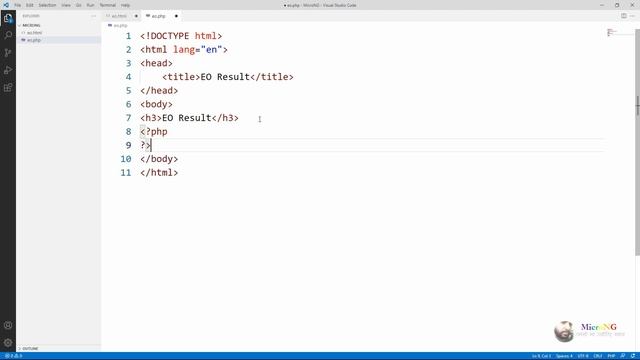Click the errors and warnings status indicator
The width and height of the screenshot is (640, 360).
point(13,356)
